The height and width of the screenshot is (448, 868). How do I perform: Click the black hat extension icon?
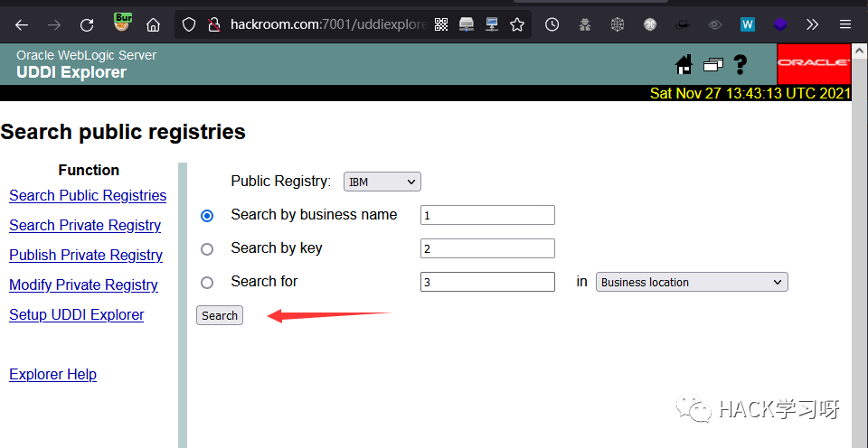683,24
